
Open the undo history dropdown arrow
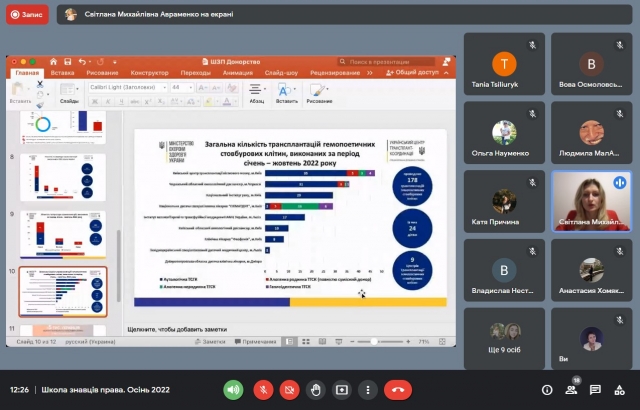click(x=89, y=62)
